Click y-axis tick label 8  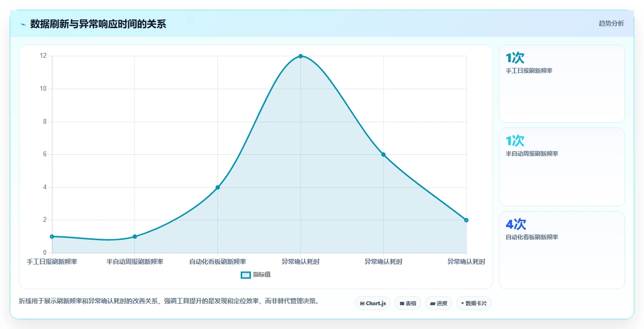[45, 122]
